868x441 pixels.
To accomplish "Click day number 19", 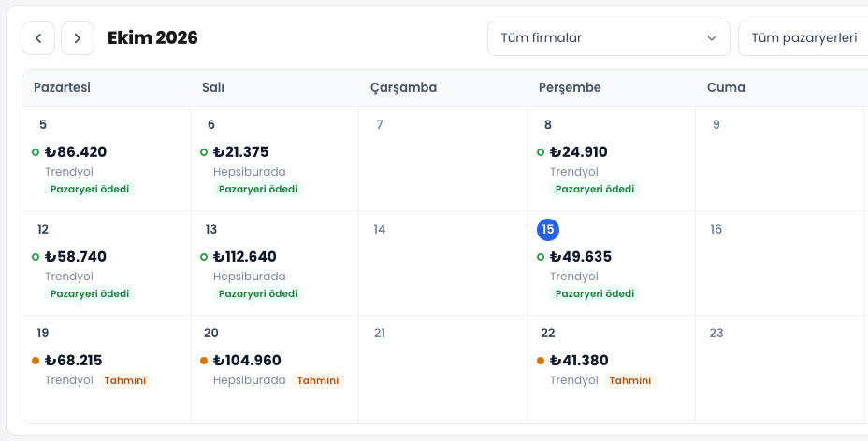I will tap(43, 334).
